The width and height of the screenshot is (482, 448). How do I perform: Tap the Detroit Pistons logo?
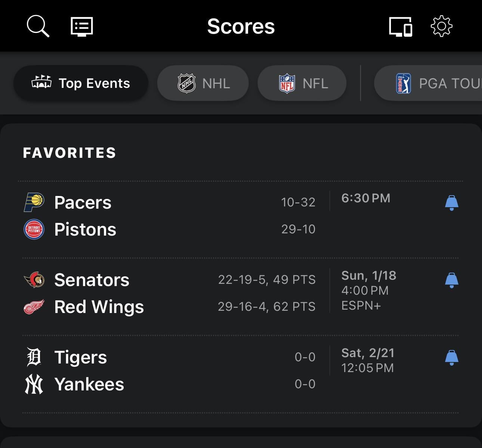click(34, 229)
